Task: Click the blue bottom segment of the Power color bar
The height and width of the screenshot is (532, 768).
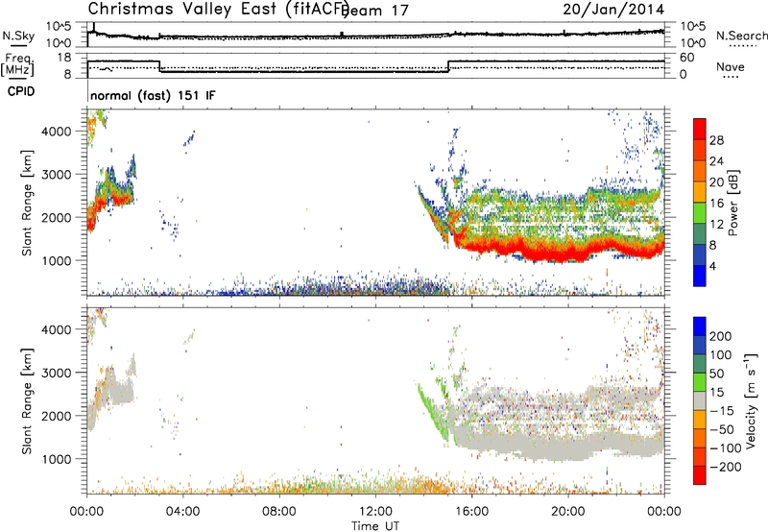Action: (x=700, y=276)
